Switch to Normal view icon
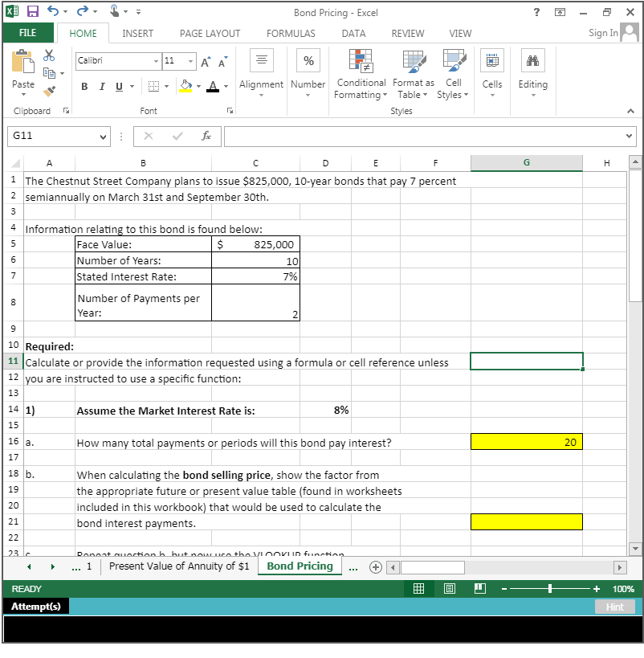The image size is (644, 658). tap(418, 589)
